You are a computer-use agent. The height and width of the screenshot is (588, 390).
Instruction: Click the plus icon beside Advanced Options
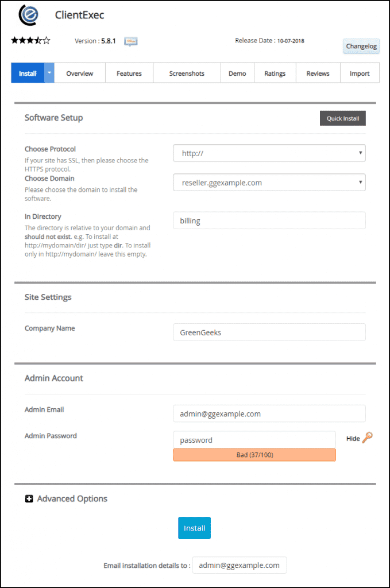[29, 499]
